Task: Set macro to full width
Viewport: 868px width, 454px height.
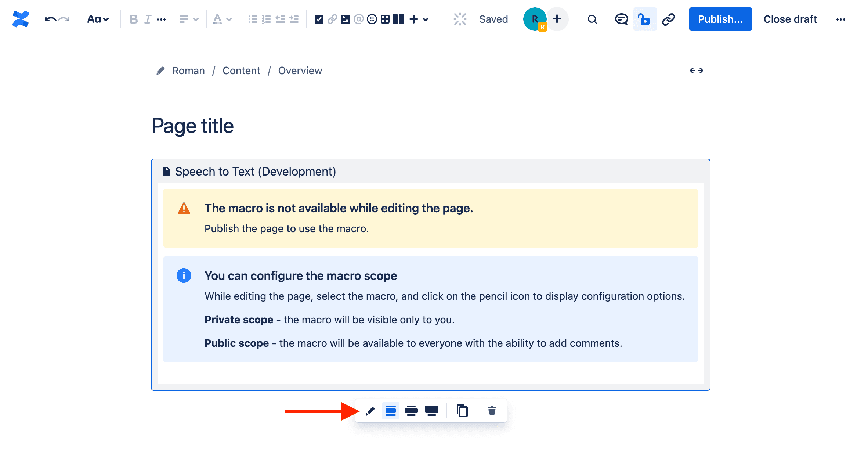Action: click(432, 411)
